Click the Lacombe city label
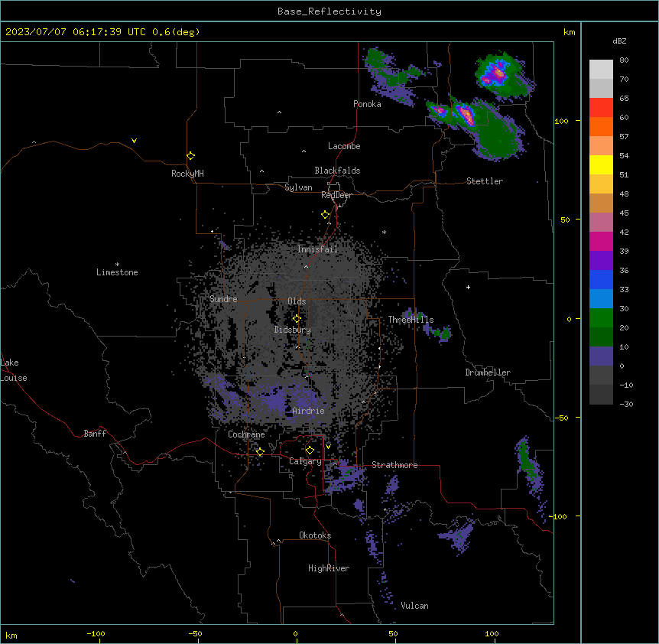 344,146
